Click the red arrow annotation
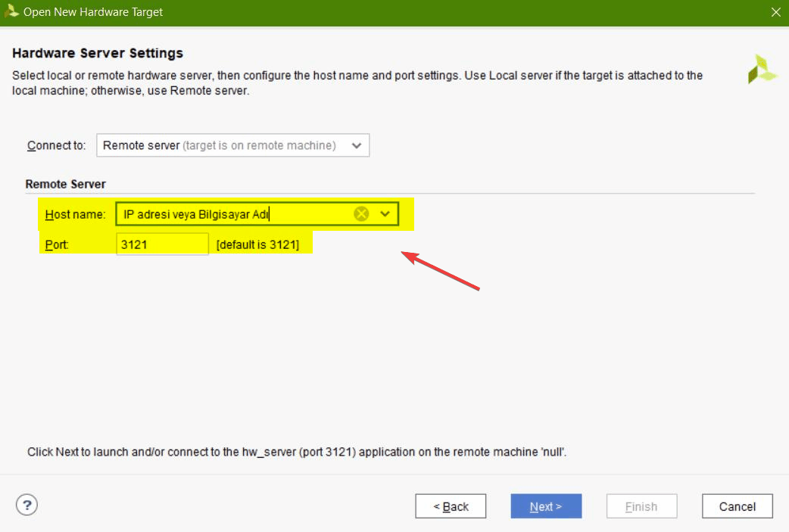 tap(441, 270)
